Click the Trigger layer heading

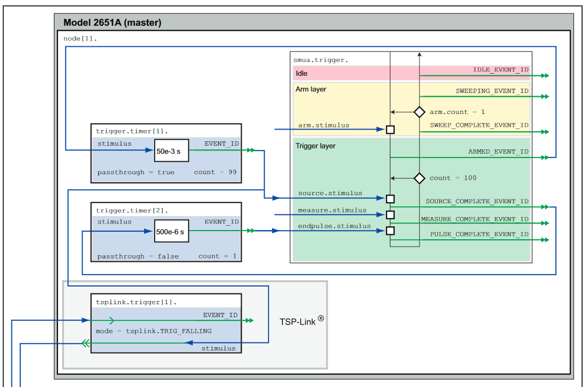[x=315, y=146]
